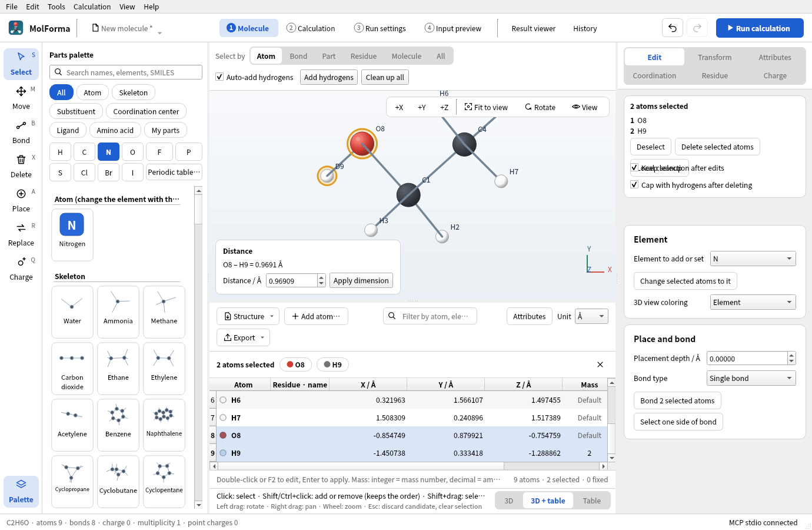This screenshot has width=812, height=530.
Task: Activate the Replace tool
Action: click(x=21, y=234)
